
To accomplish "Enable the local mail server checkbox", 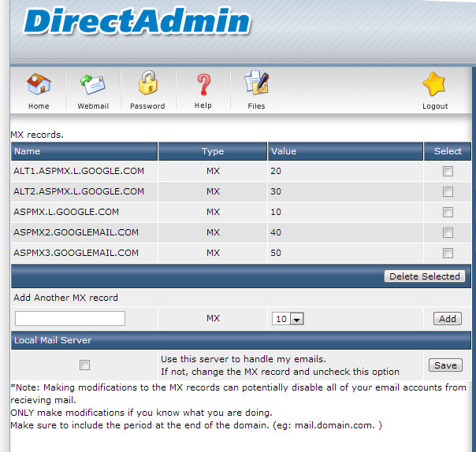I will tap(84, 365).
